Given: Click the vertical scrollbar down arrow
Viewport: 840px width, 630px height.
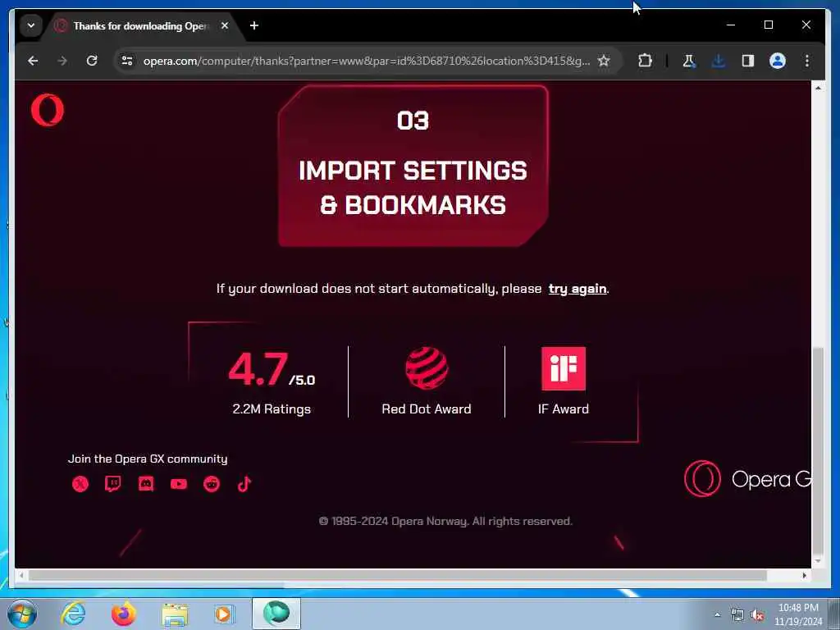Looking at the screenshot, I should point(818,561).
